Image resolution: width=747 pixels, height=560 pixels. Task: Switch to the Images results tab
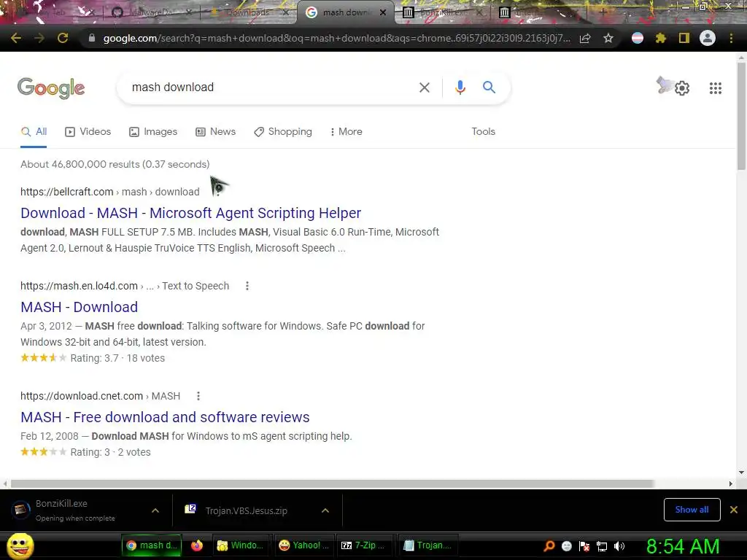[x=153, y=132]
